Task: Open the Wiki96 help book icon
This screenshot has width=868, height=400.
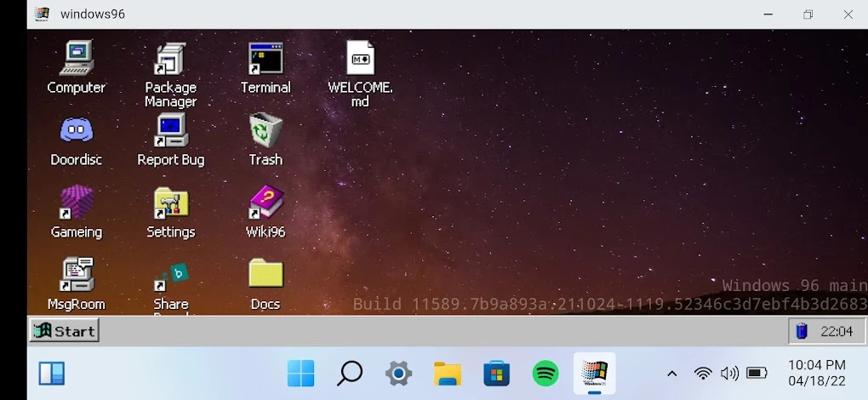Action: pyautogui.click(x=266, y=202)
